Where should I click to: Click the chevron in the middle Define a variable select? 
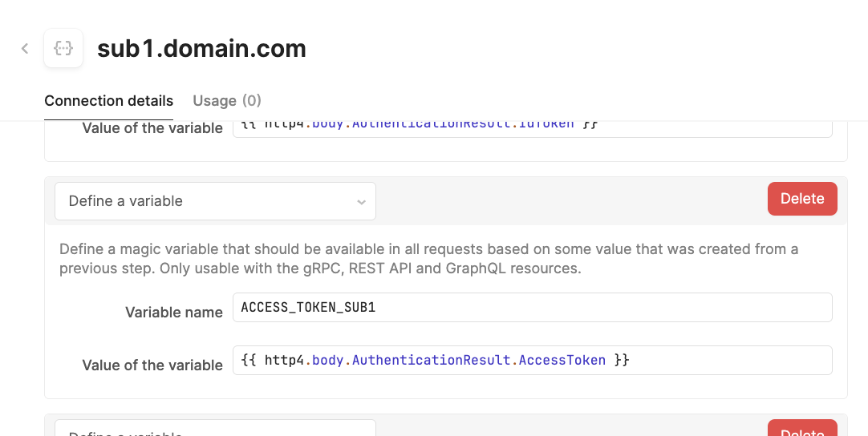[x=361, y=202]
